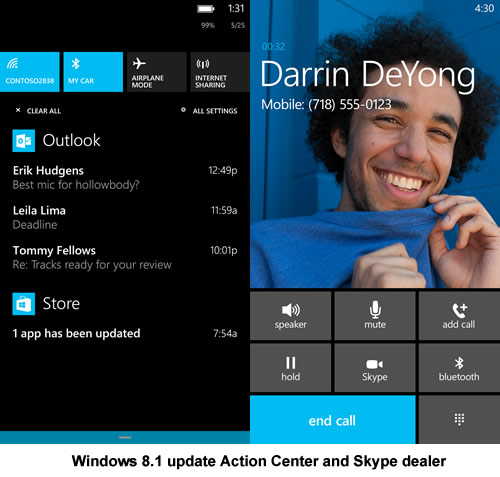The height and width of the screenshot is (477, 500).
Task: Tap the 7:54a Store notification time
Action: tap(225, 333)
